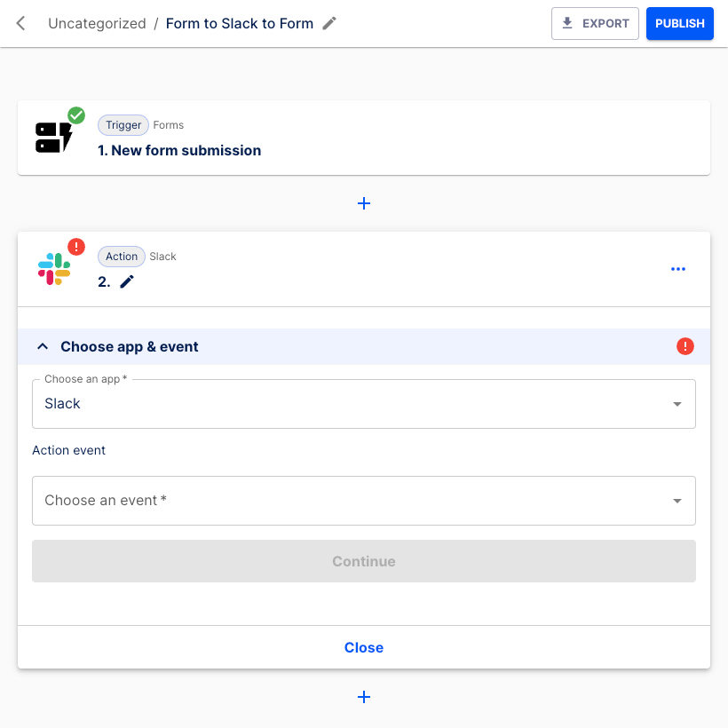The height and width of the screenshot is (728, 728).
Task: Click the red error badge on the Slack icon
Action: [x=76, y=247]
